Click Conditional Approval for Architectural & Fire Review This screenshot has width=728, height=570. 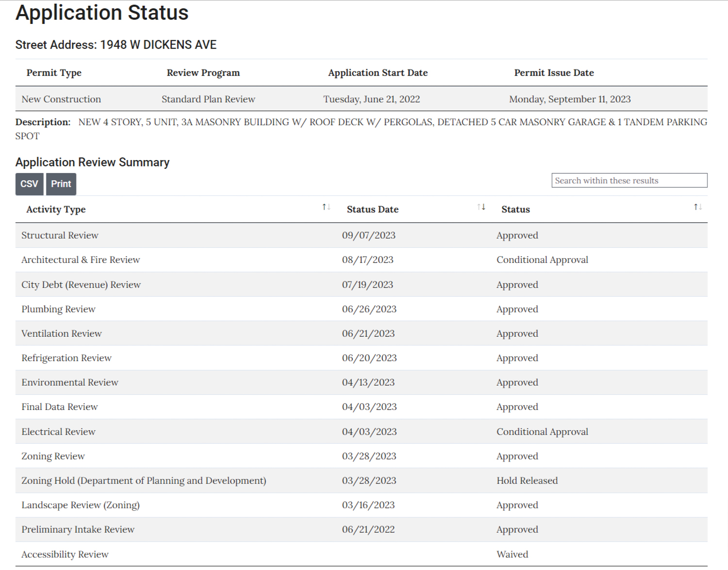542,260
